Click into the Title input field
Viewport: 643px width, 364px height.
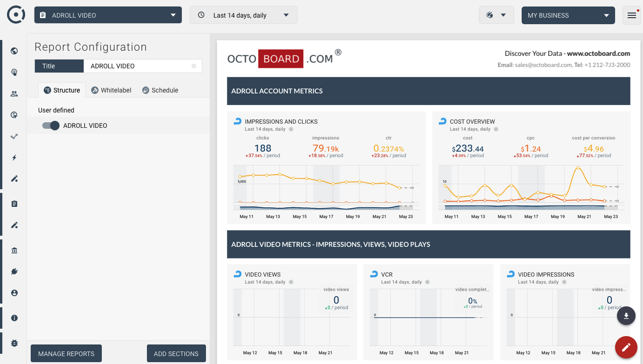coord(143,66)
